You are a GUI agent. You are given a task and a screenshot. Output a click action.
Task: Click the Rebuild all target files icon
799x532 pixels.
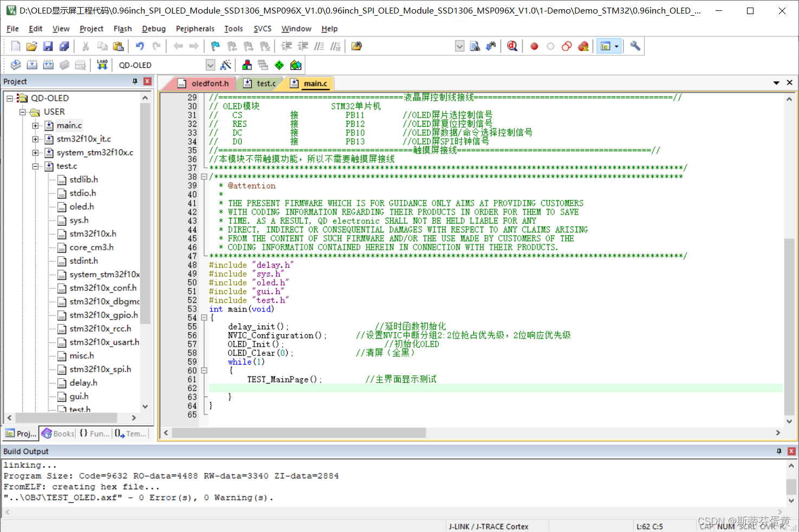pyautogui.click(x=48, y=65)
